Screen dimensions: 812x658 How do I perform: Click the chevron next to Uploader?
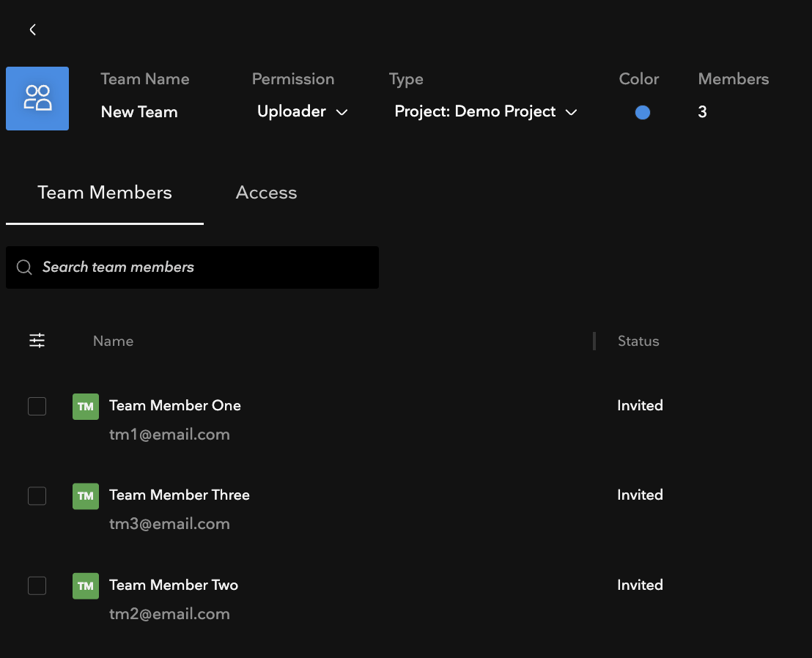[x=342, y=112]
